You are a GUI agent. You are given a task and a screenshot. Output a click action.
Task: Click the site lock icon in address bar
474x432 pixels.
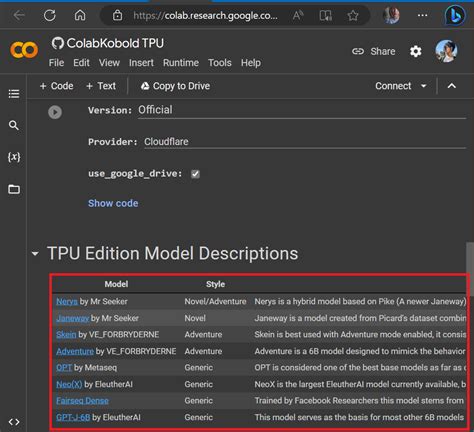tap(117, 15)
